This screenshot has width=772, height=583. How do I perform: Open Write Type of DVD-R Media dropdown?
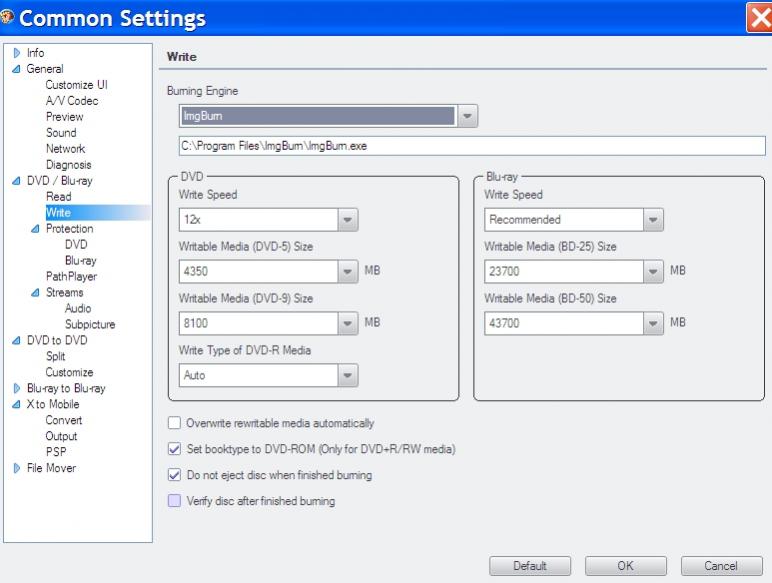pos(348,375)
